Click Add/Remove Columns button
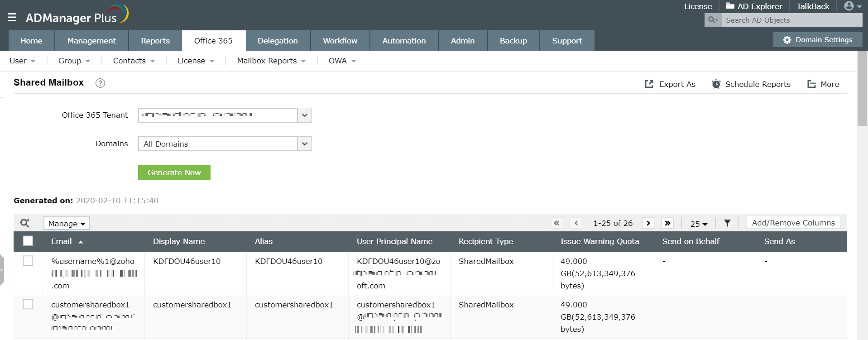 793,223
